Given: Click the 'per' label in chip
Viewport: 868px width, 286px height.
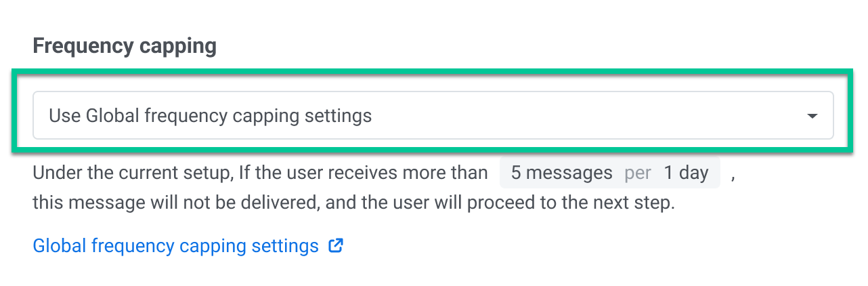Looking at the screenshot, I should pos(638,173).
